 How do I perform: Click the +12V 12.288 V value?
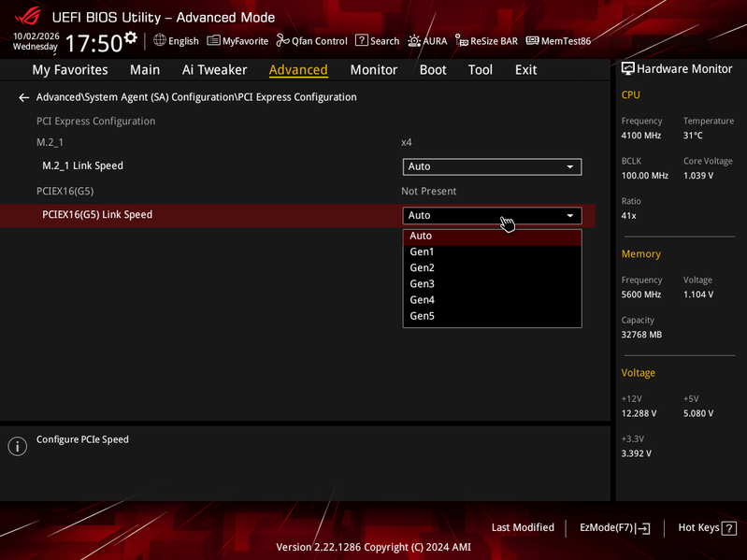click(639, 414)
